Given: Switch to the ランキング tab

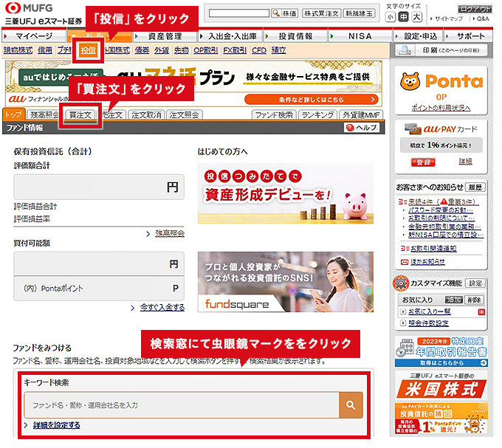Looking at the screenshot, I should [x=317, y=114].
